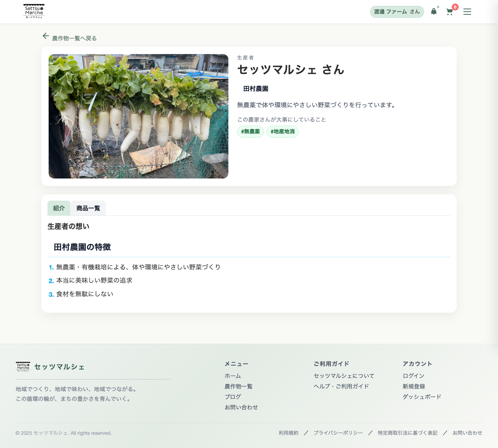Open 利用規約 at page bottom
The image size is (498, 448).
289,433
